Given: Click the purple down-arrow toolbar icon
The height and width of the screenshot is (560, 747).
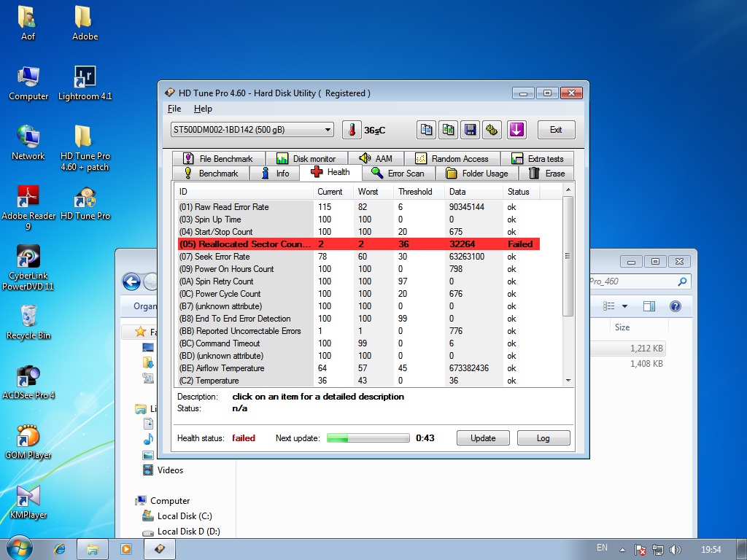Looking at the screenshot, I should 516,130.
